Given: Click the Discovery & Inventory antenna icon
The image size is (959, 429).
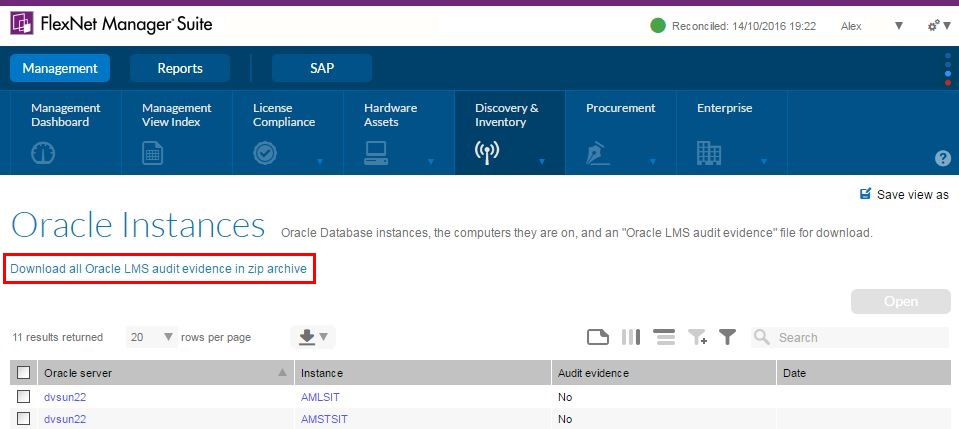Looking at the screenshot, I should tap(487, 153).
